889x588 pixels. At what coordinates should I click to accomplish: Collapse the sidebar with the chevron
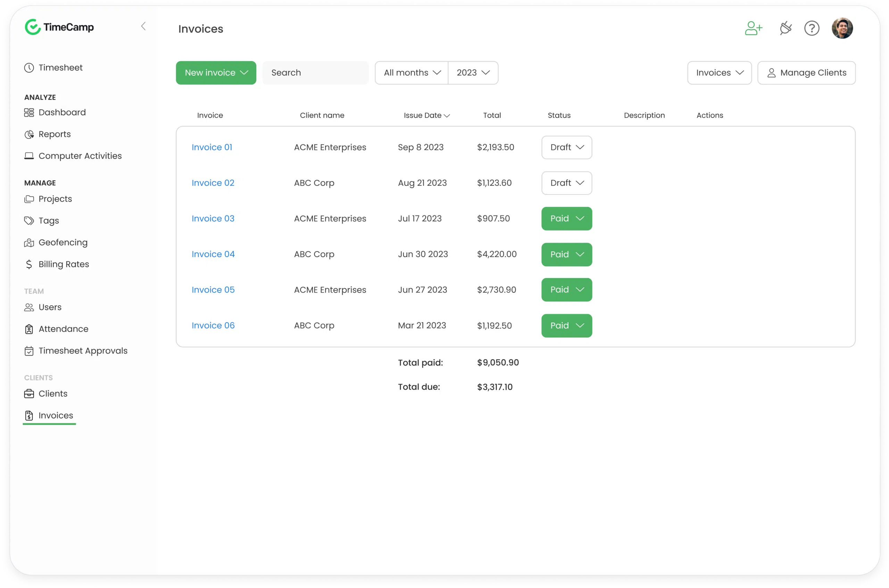click(143, 26)
